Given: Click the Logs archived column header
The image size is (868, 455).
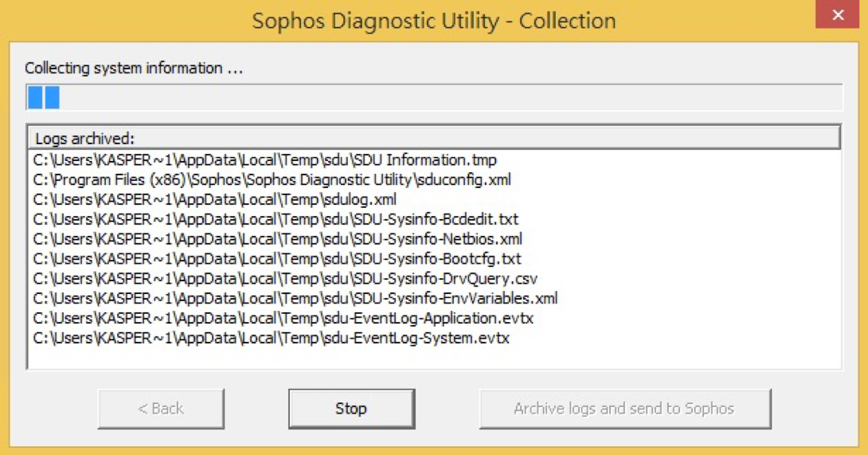Looking at the screenshot, I should point(433,138).
